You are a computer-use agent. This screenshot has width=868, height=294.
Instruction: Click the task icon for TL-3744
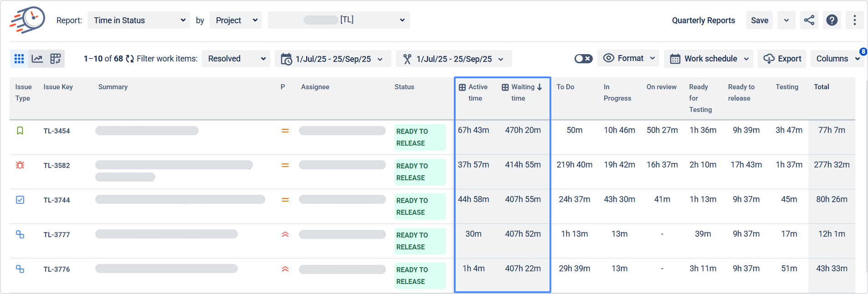coord(20,200)
